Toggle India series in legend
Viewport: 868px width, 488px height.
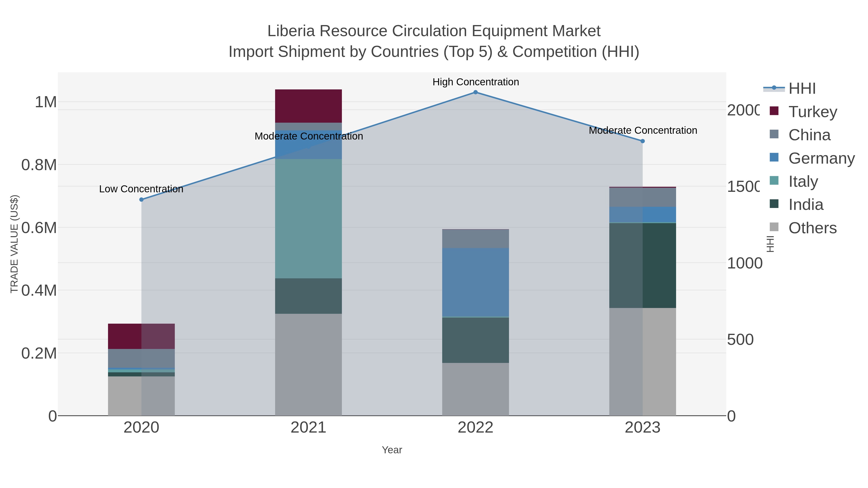pos(797,204)
